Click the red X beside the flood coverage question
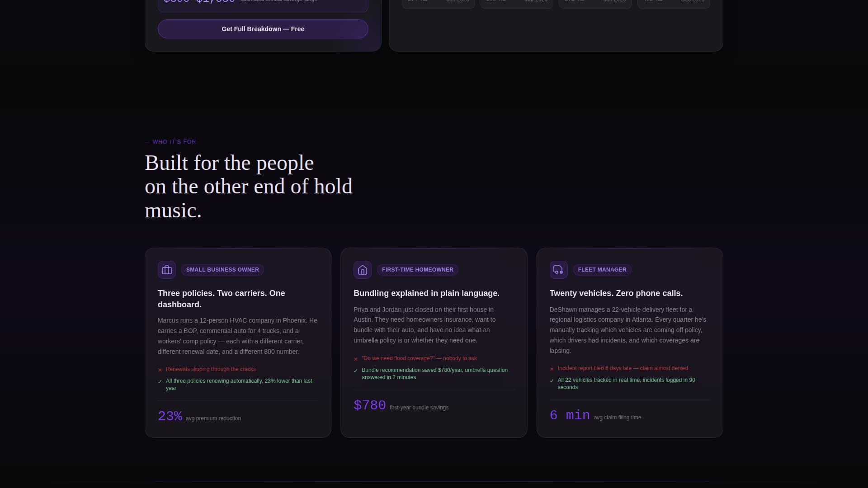 coord(356,359)
